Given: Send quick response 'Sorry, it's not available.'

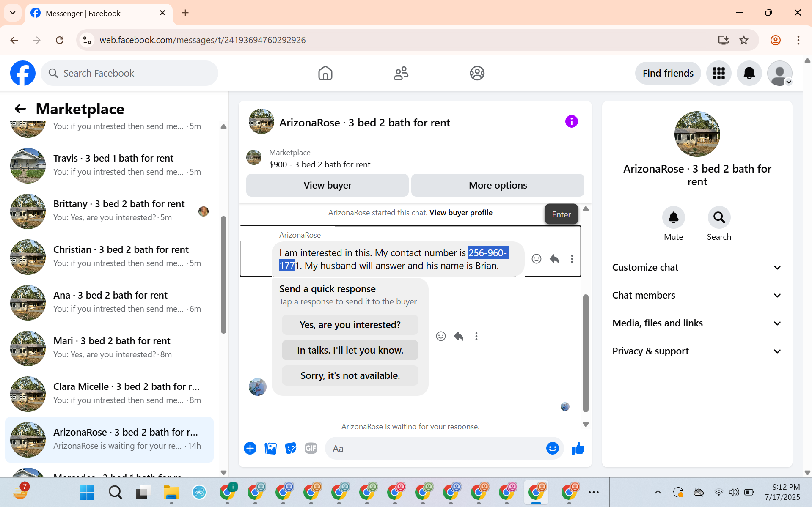Looking at the screenshot, I should click(350, 375).
